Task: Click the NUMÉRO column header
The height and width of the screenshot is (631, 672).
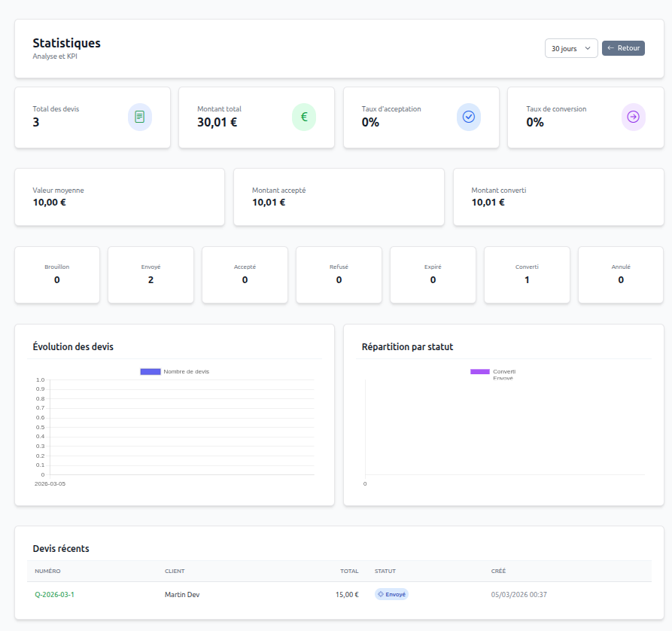Action: [47, 572]
